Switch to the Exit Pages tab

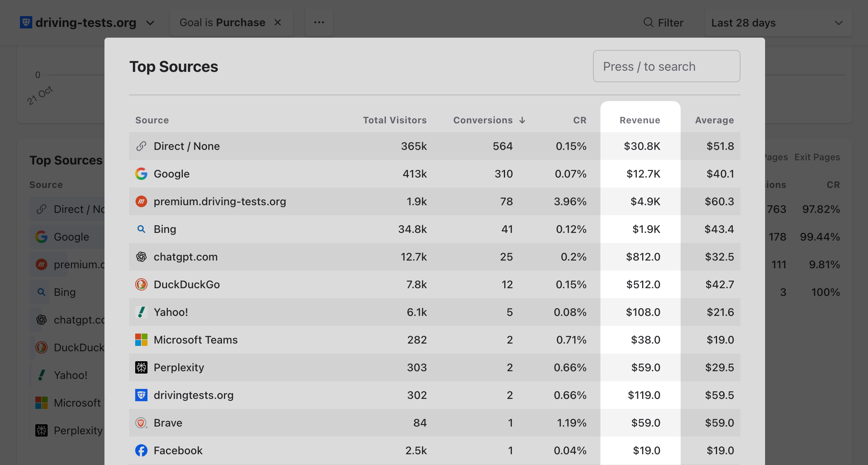817,157
